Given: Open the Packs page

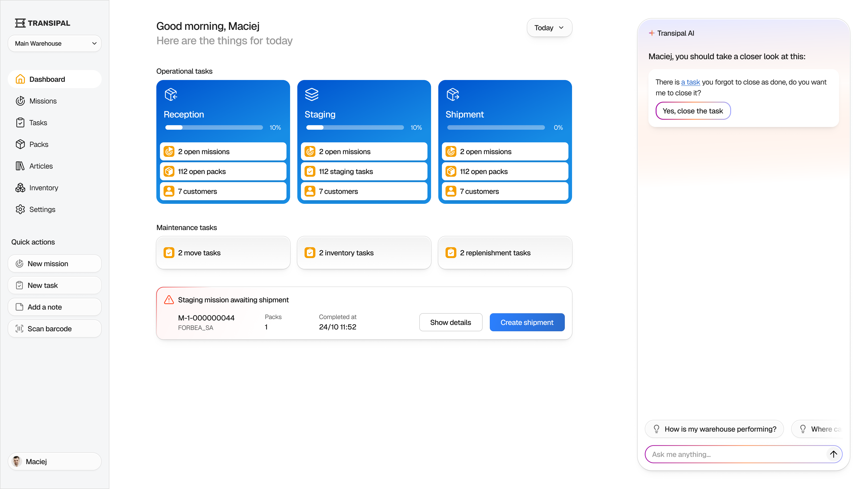Looking at the screenshot, I should (55, 144).
